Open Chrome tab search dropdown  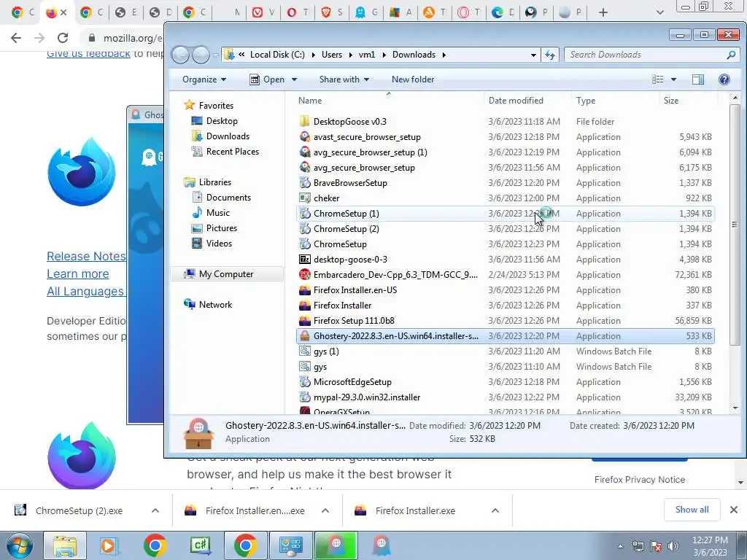click(659, 12)
